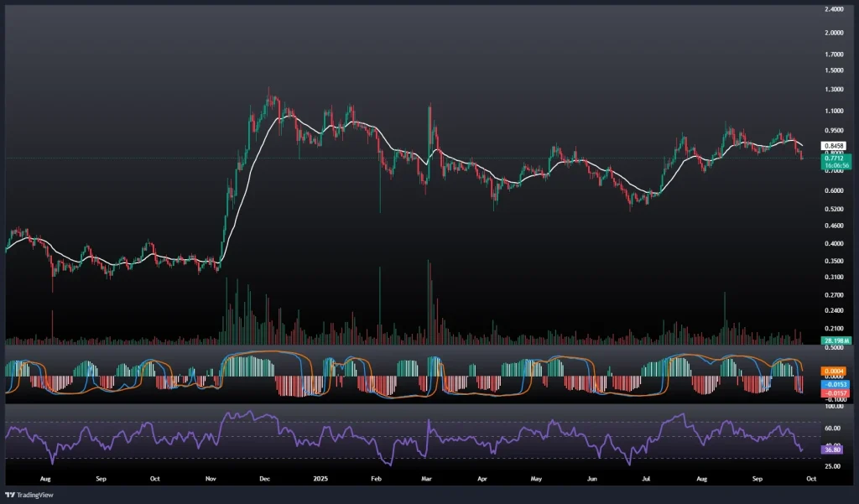Click the green 0.7712 current price label
The image size is (859, 504).
(x=834, y=158)
